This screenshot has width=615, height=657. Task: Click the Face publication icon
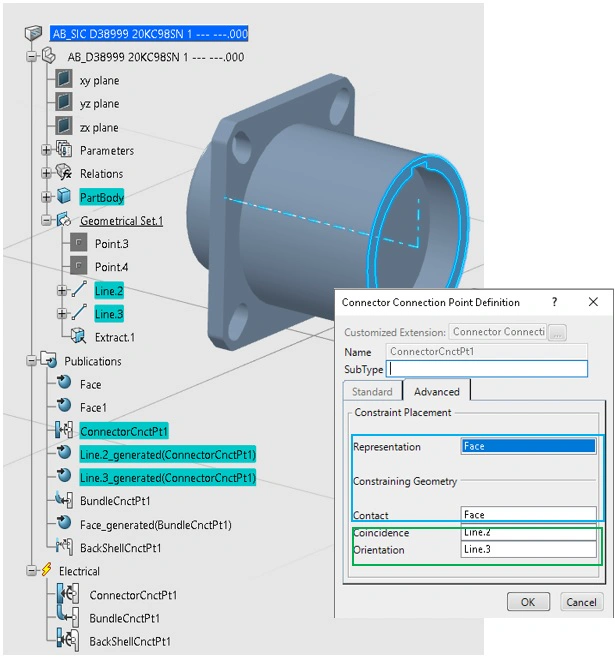click(64, 383)
